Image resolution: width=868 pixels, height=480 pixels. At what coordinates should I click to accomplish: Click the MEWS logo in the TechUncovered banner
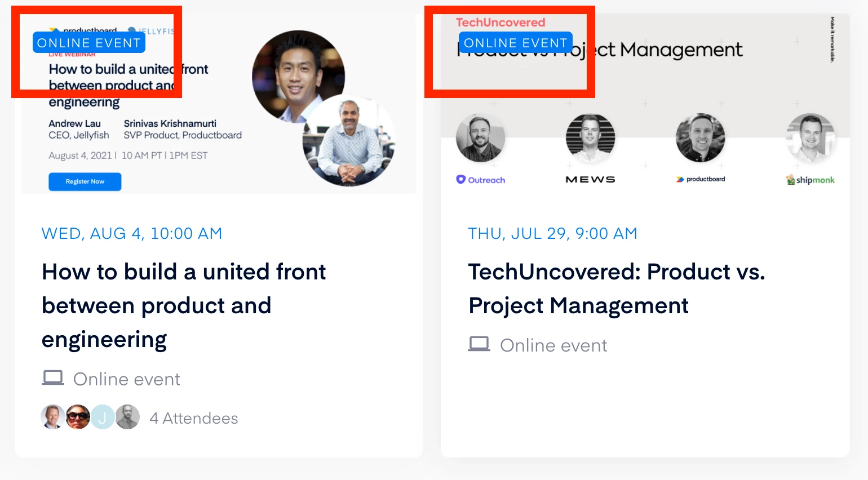[x=590, y=179]
